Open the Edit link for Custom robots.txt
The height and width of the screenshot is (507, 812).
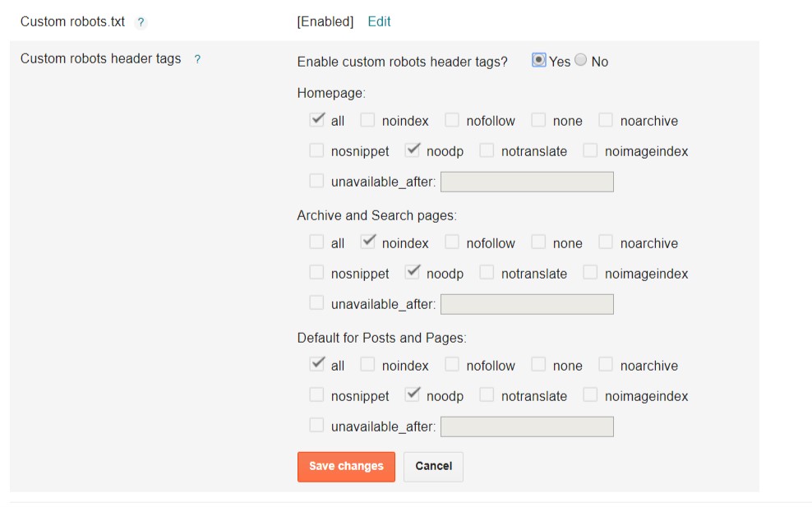(379, 22)
